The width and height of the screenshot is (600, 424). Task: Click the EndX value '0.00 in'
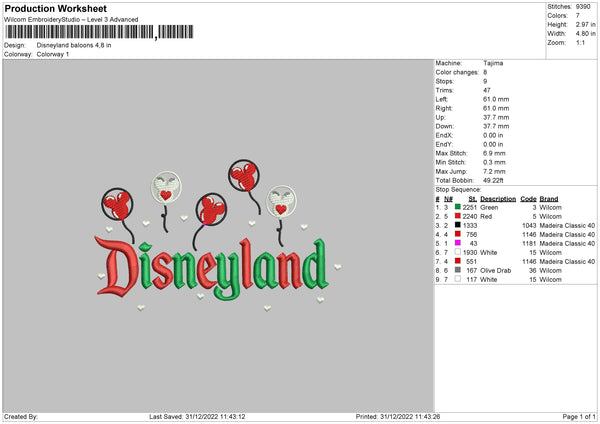point(493,135)
